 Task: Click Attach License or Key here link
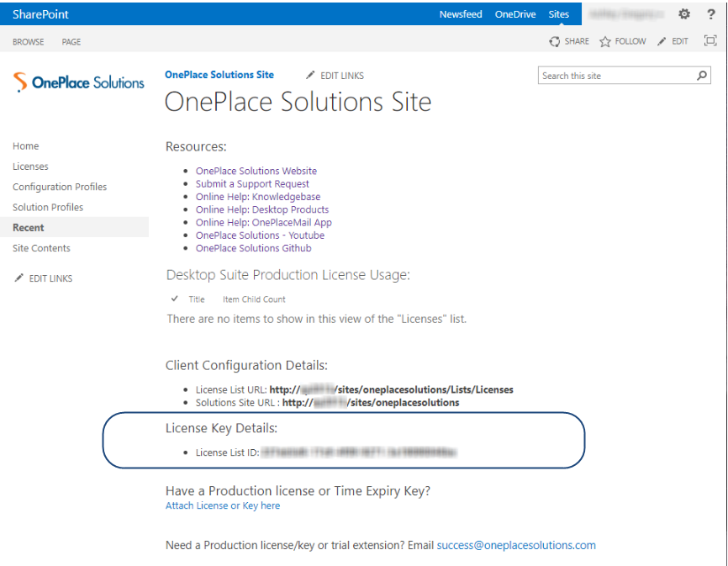(x=223, y=505)
